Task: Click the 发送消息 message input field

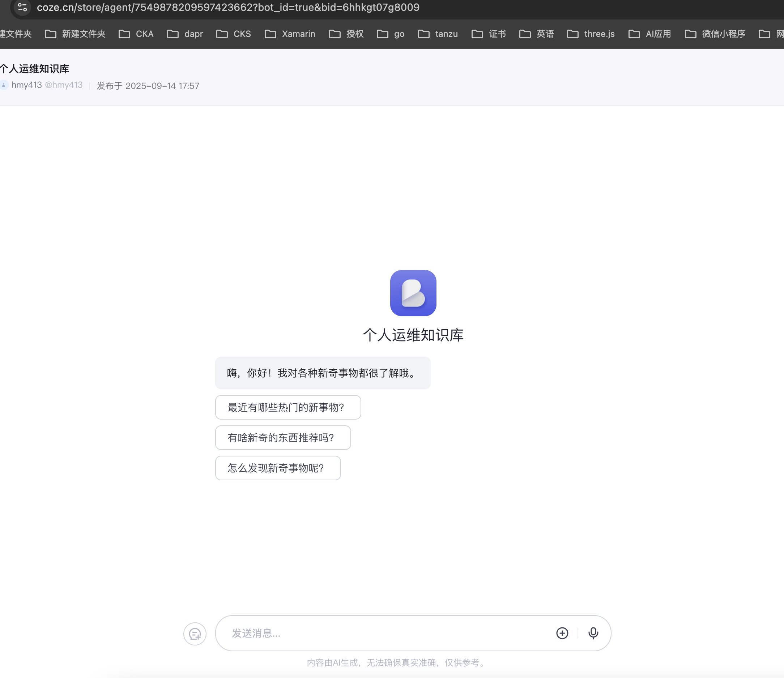Action: [x=386, y=633]
